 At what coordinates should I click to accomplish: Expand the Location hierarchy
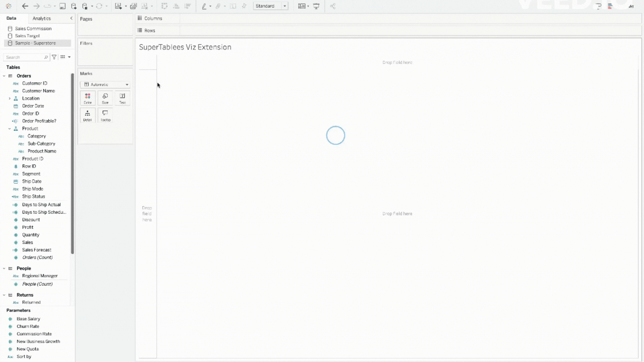point(9,99)
